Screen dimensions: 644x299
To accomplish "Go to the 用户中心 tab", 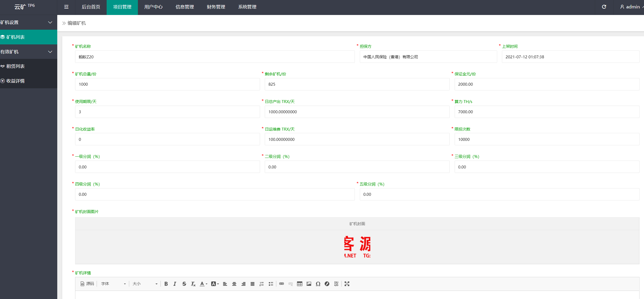I will click(x=153, y=7).
